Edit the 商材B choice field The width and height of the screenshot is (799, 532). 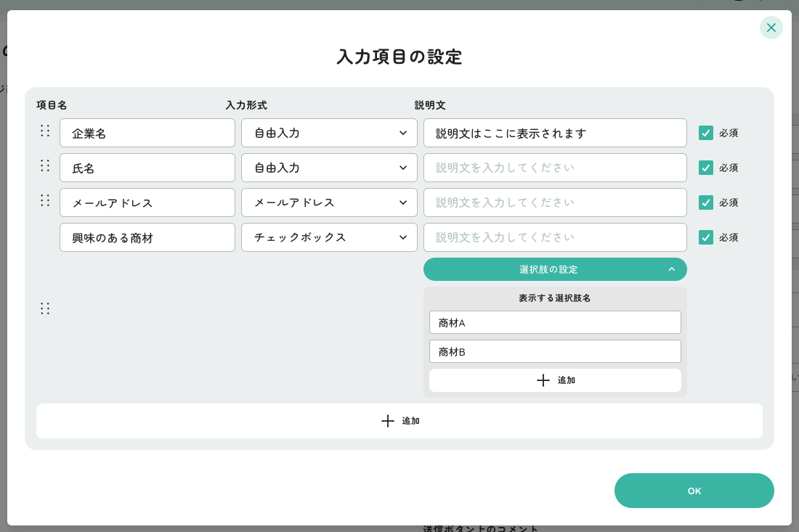coord(555,351)
